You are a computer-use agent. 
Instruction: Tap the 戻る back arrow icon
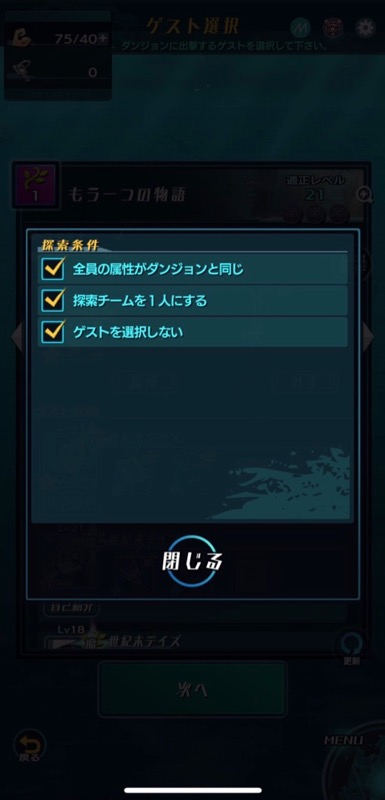pos(30,745)
